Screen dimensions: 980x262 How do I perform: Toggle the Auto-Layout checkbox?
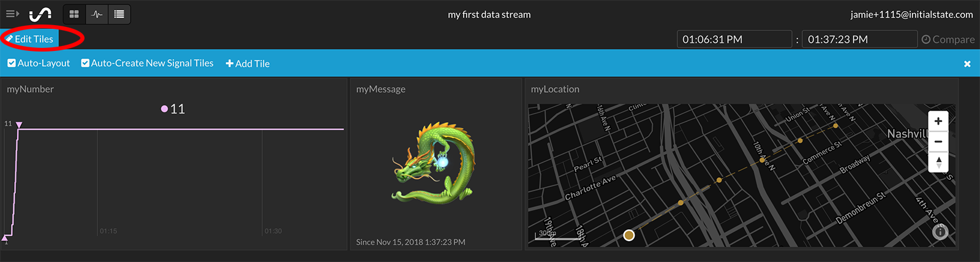coord(12,63)
